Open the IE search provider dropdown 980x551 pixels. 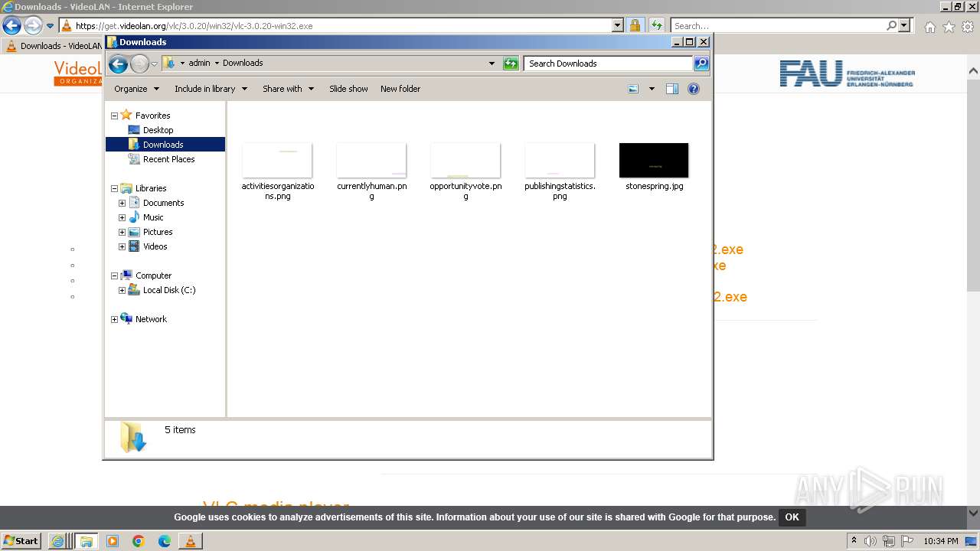[x=904, y=25]
